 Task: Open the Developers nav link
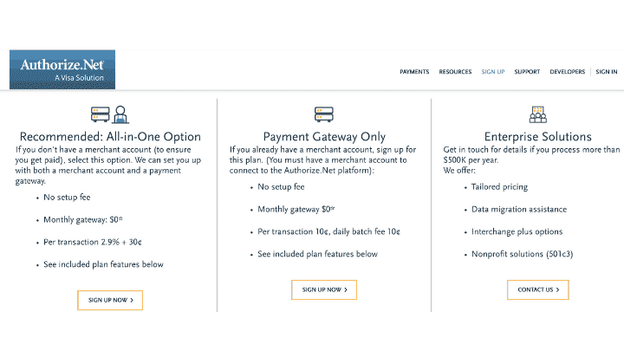(568, 72)
